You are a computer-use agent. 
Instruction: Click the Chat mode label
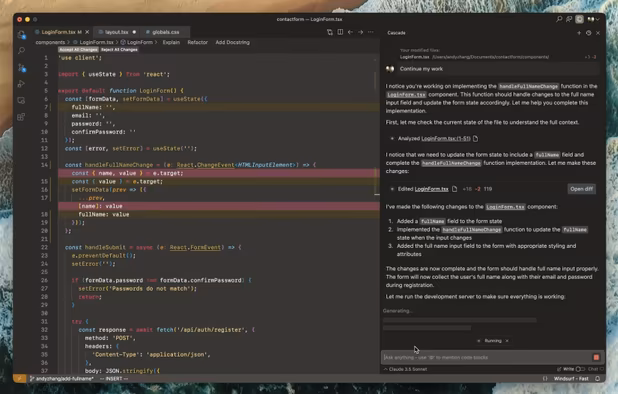coord(593,369)
